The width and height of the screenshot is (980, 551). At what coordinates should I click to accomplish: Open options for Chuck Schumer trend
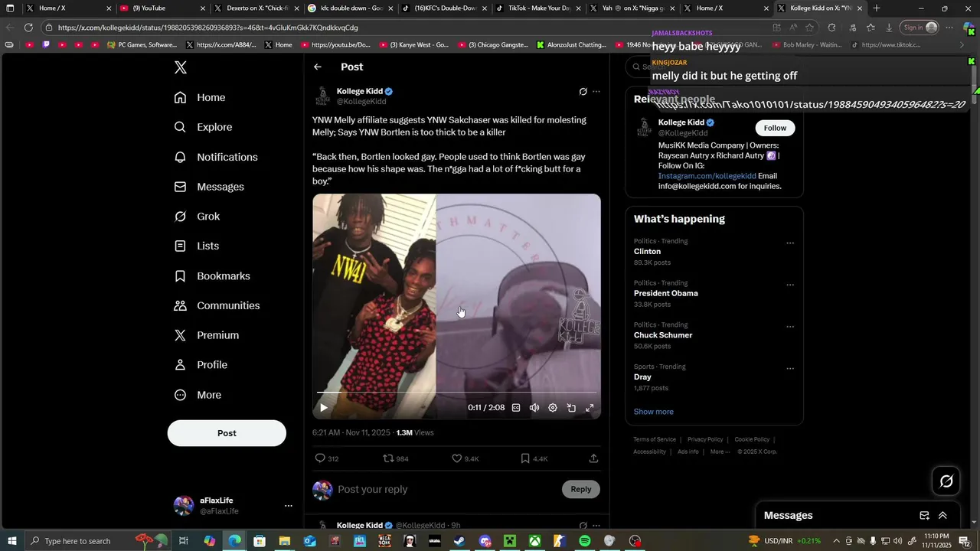click(x=790, y=327)
